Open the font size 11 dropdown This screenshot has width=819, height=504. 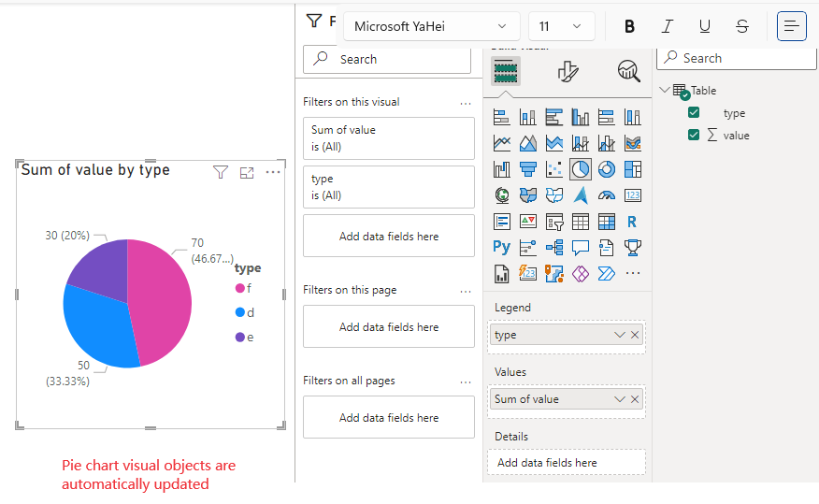[562, 26]
